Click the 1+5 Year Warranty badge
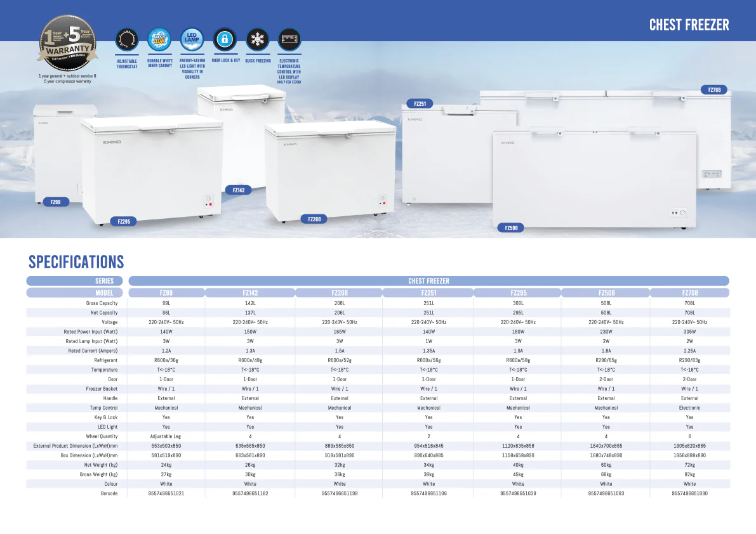 click(x=67, y=43)
